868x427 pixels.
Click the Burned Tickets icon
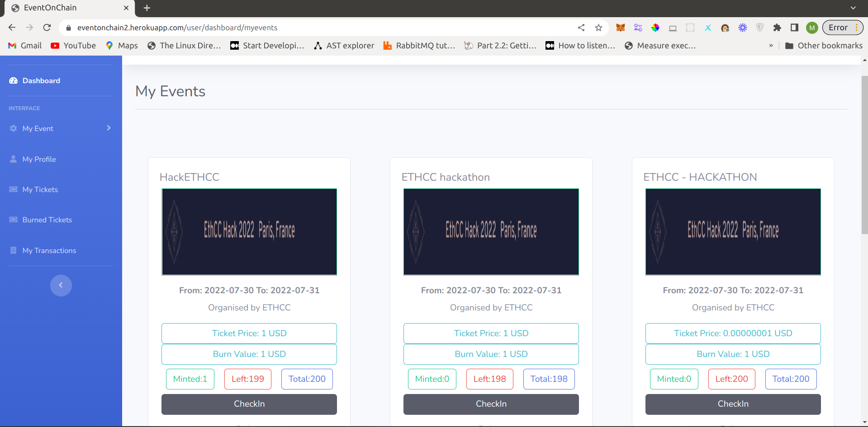14,220
